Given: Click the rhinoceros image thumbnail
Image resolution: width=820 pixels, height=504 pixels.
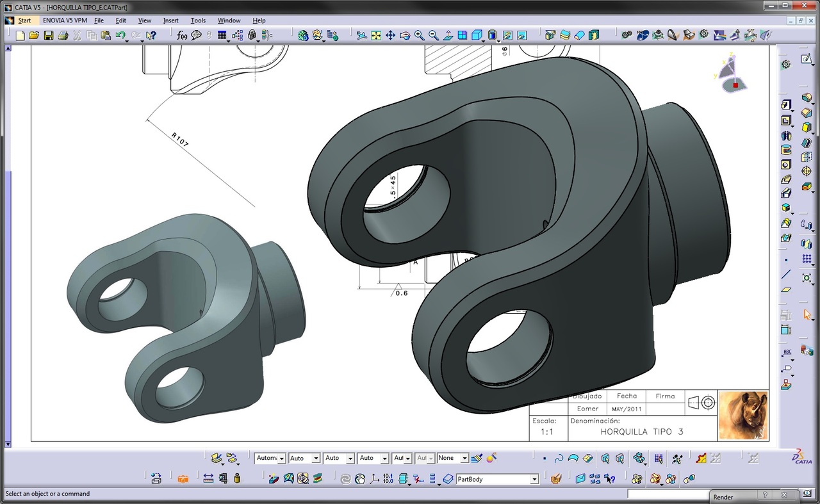Looking at the screenshot, I should (743, 416).
